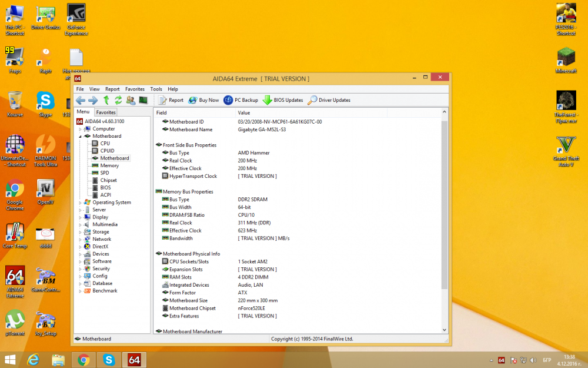Click Driver Updates in the toolbar

pyautogui.click(x=329, y=100)
